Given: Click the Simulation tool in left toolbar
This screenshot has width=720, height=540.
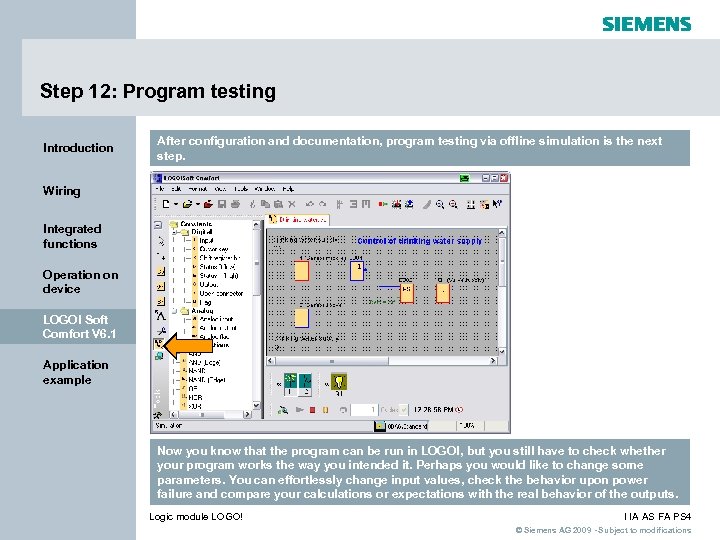Looking at the screenshot, I should [x=159, y=343].
